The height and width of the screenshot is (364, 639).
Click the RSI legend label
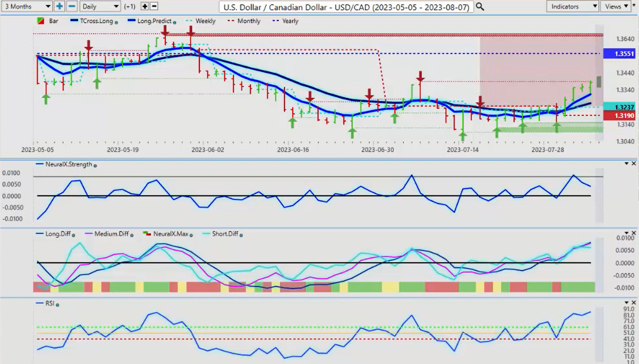coord(50,303)
